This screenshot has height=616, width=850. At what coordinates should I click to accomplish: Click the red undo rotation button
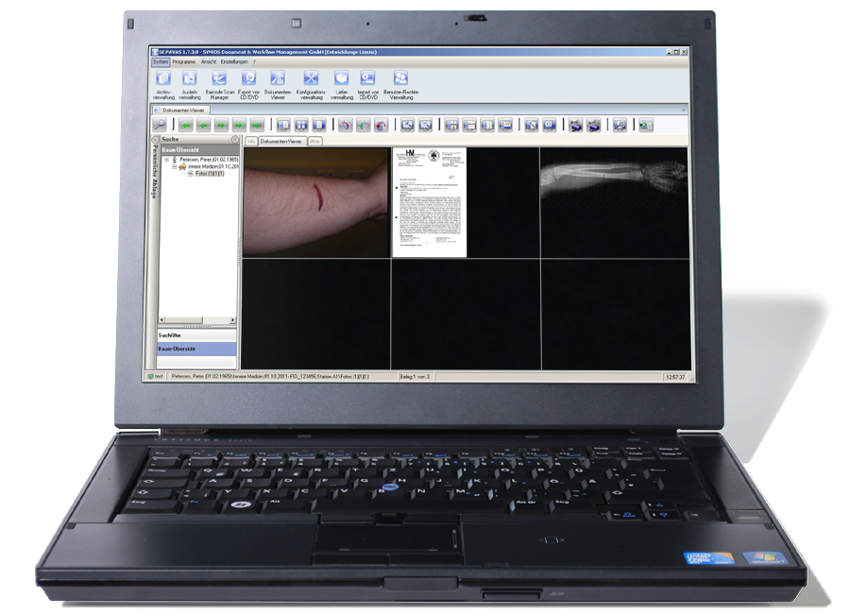click(381, 126)
